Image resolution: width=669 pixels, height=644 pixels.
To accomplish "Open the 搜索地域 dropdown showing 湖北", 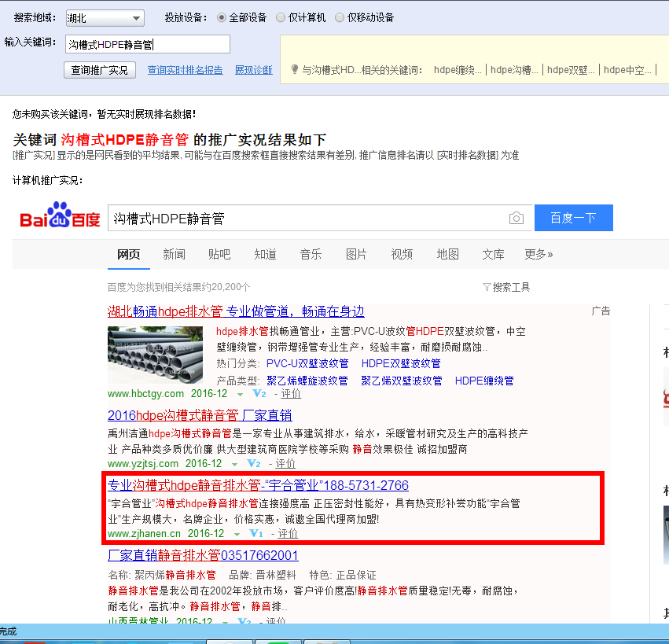I will coord(105,18).
